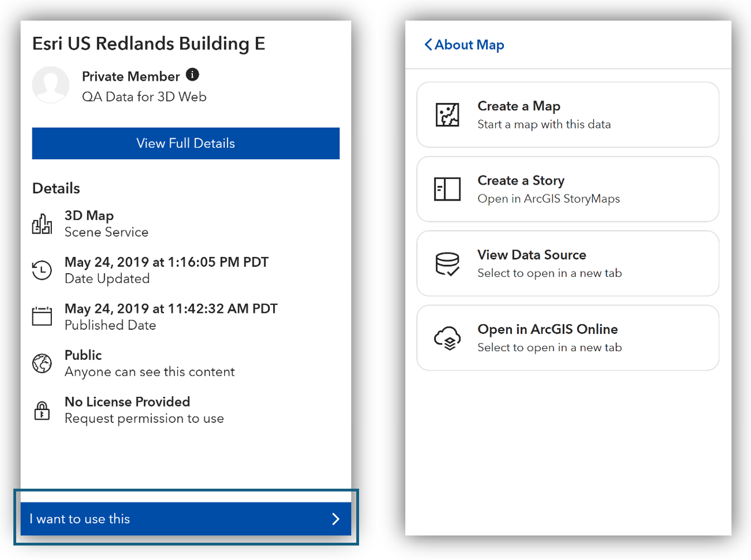Click the Published Date calendar icon

42,316
